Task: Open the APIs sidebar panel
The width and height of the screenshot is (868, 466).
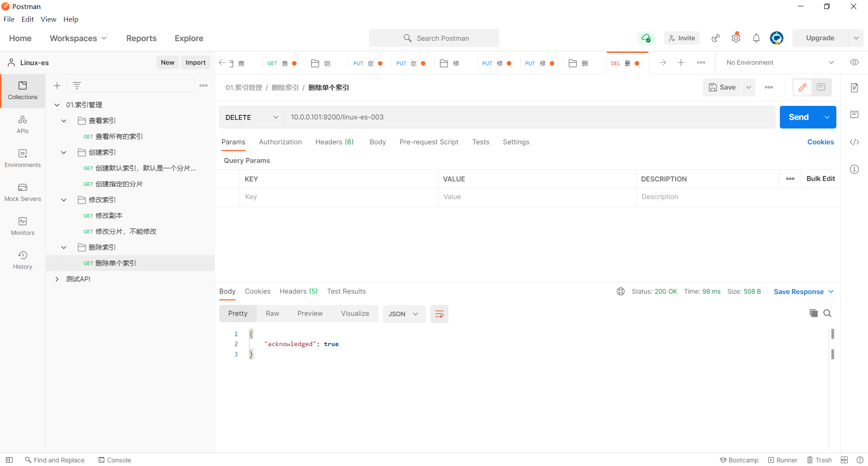Action: coord(23,125)
